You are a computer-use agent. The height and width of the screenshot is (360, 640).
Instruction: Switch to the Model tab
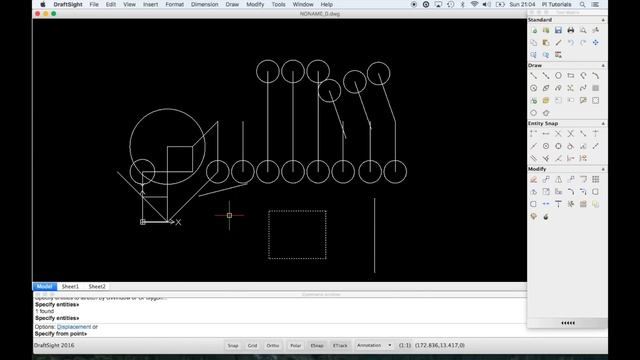pos(44,287)
